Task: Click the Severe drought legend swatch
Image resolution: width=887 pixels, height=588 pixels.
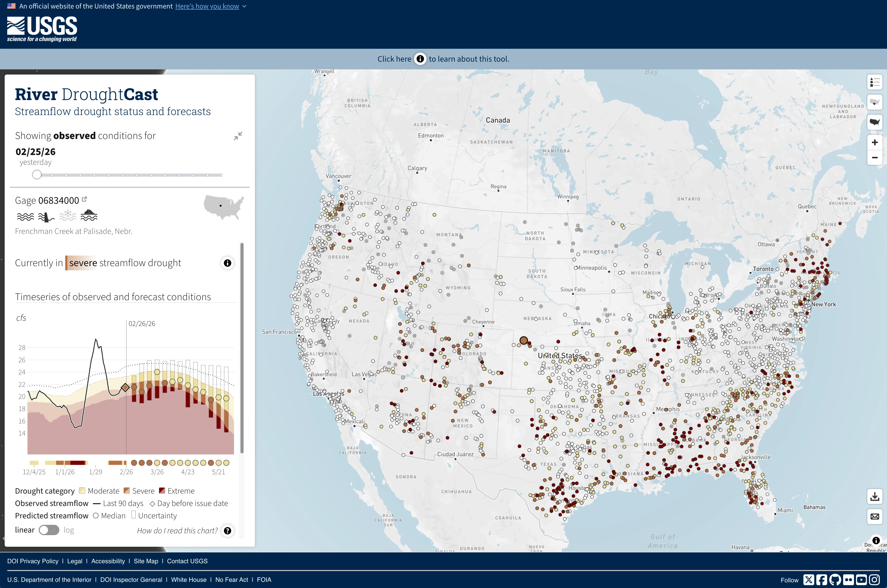Action: pyautogui.click(x=127, y=491)
